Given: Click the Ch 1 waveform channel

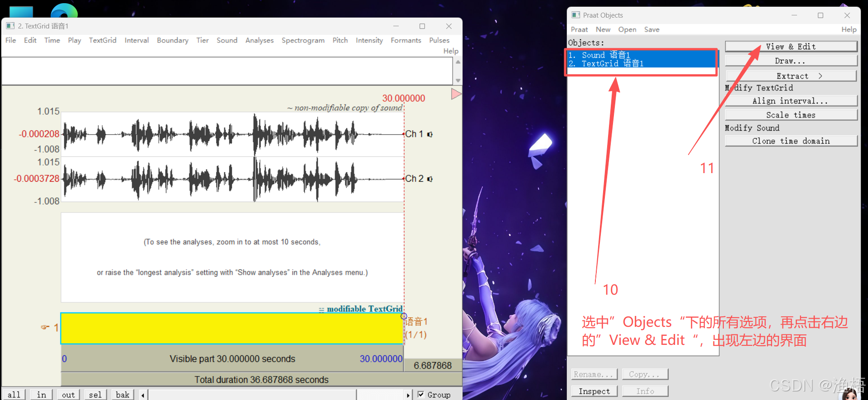Looking at the screenshot, I should 232,134.
